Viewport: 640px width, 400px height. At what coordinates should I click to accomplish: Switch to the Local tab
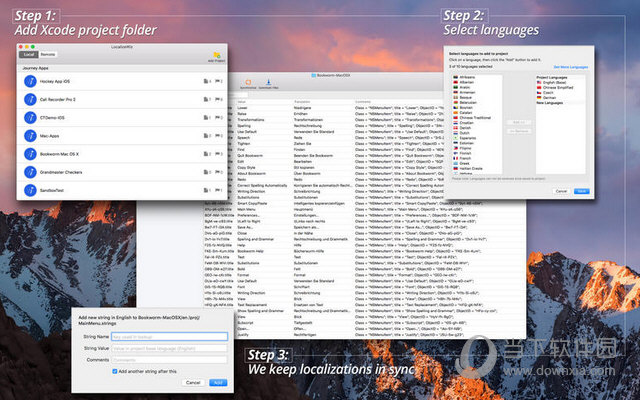(x=29, y=54)
